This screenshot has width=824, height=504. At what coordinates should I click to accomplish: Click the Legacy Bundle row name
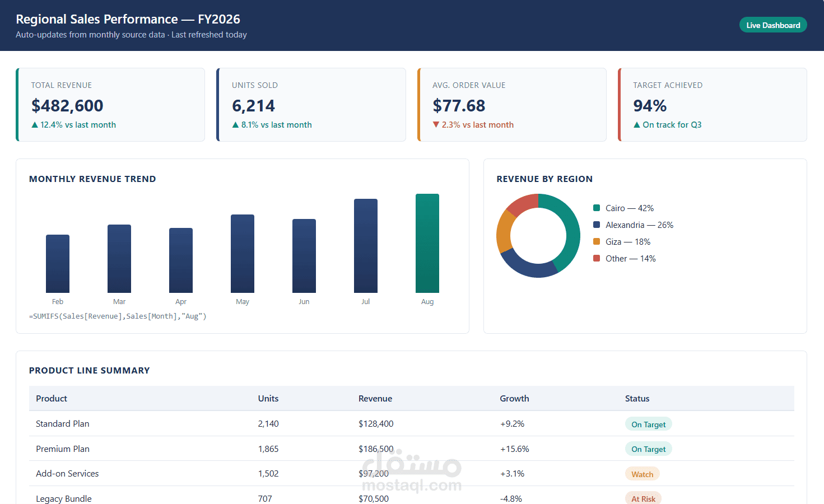click(64, 499)
